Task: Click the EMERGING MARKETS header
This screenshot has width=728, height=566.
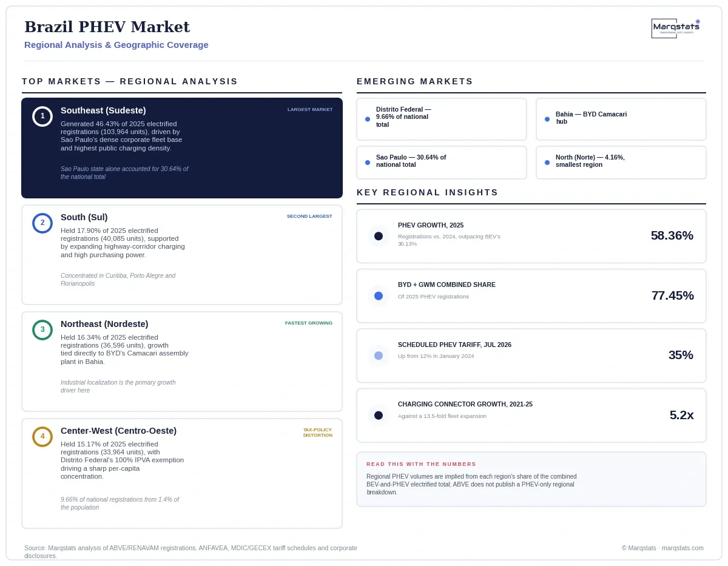Action: pyautogui.click(x=415, y=81)
